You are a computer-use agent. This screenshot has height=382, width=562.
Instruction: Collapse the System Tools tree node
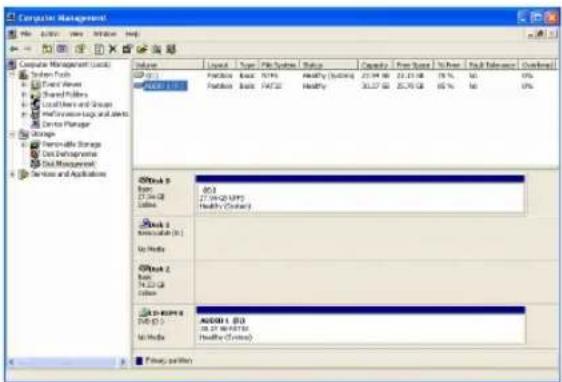pyautogui.click(x=12, y=75)
